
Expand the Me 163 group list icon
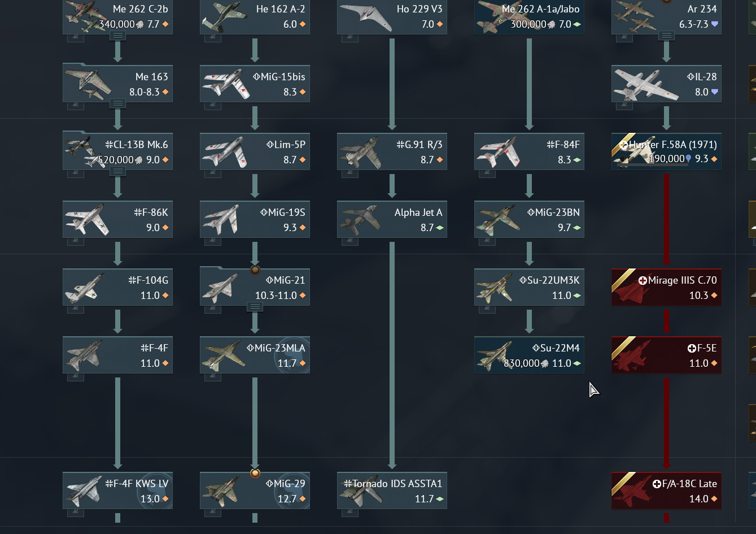117,103
